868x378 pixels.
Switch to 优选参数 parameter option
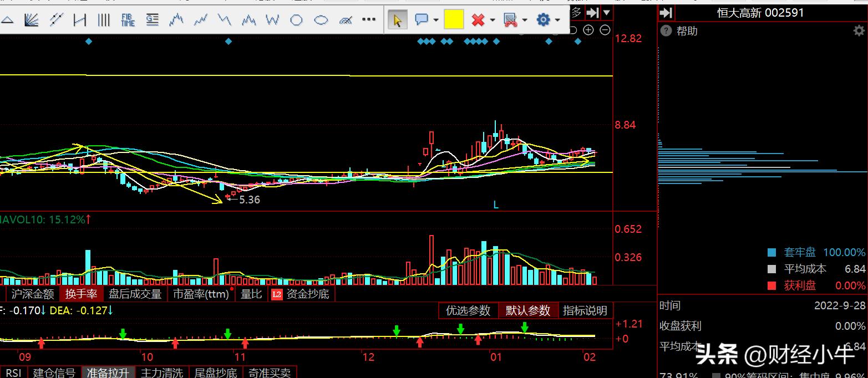468,310
